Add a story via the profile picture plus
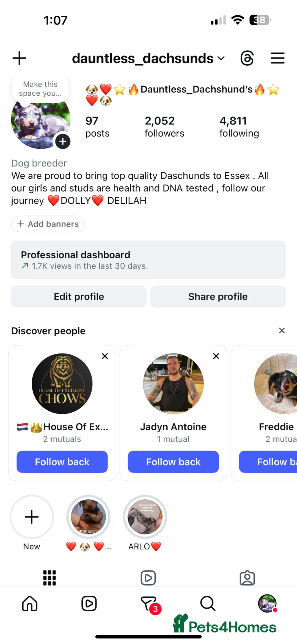The height and width of the screenshot is (644, 297). pyautogui.click(x=63, y=141)
